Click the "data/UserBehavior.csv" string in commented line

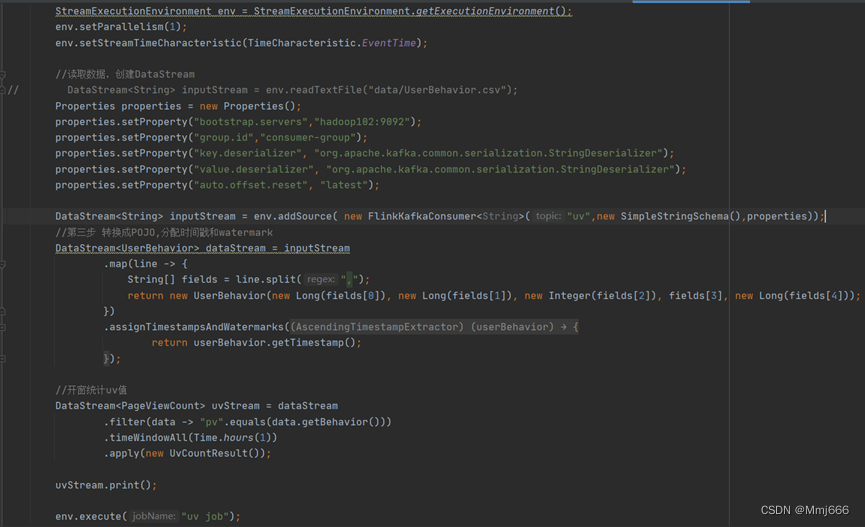click(x=437, y=90)
